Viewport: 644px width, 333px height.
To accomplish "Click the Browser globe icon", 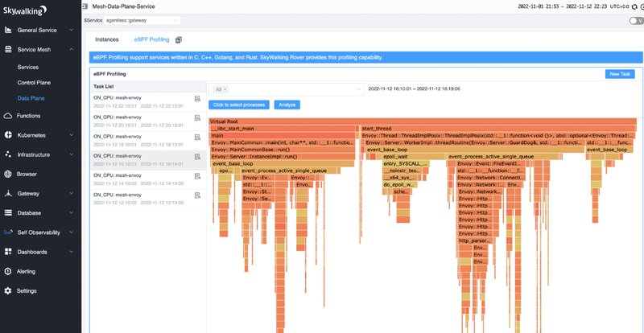I will coord(9,174).
